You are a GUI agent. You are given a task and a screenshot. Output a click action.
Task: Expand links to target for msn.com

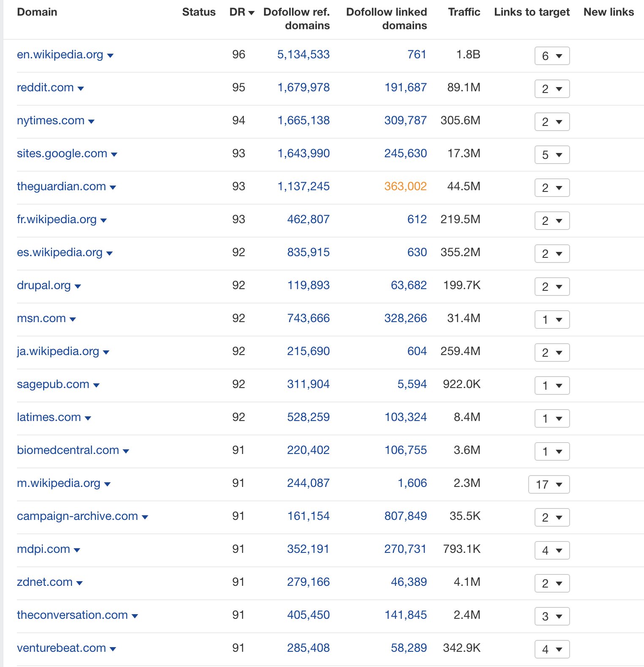tap(552, 320)
